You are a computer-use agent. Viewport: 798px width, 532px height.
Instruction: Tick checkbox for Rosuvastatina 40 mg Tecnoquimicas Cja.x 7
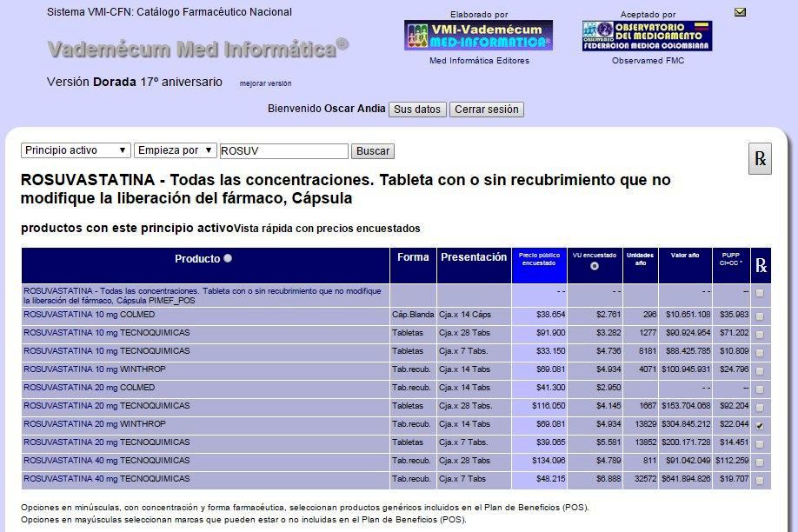[760, 481]
